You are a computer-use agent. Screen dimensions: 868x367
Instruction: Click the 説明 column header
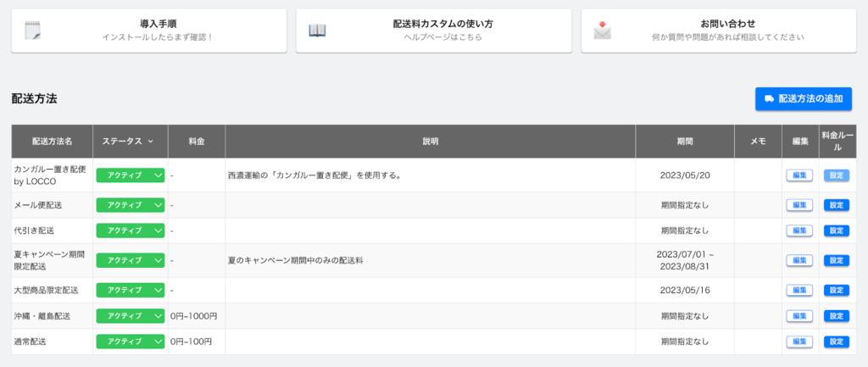[430, 142]
